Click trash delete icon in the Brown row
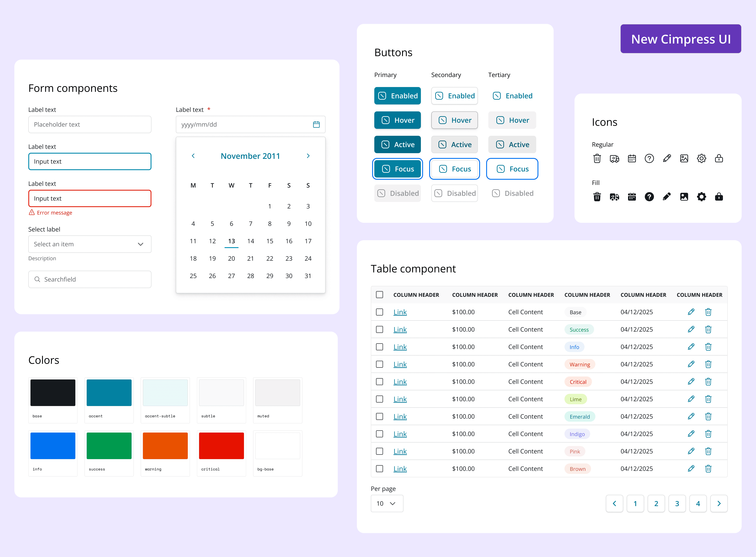The image size is (756, 557). [x=708, y=469]
